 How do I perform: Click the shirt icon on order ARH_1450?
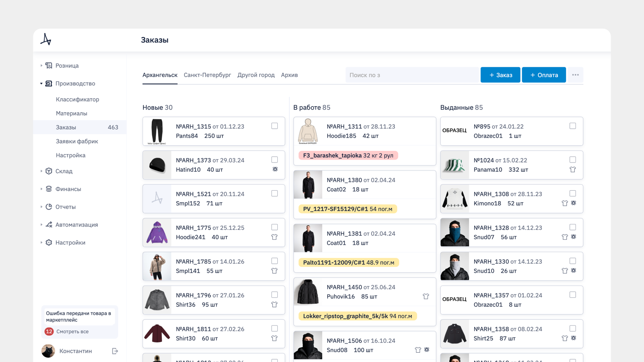click(426, 296)
